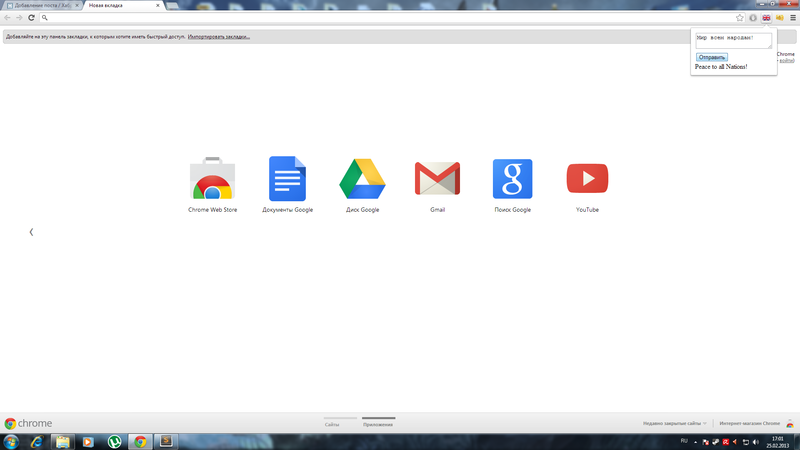Screen dimensions: 800x450
Task: Toggle the UK flag translator extension
Action: [766, 18]
